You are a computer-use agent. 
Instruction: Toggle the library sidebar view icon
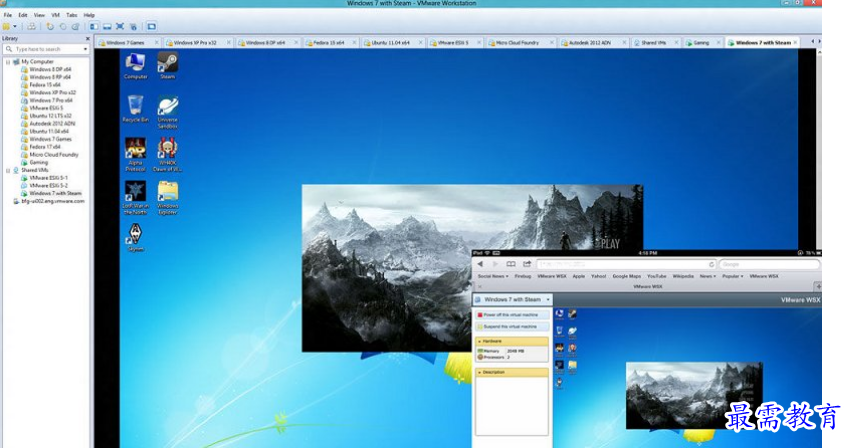pos(94,26)
